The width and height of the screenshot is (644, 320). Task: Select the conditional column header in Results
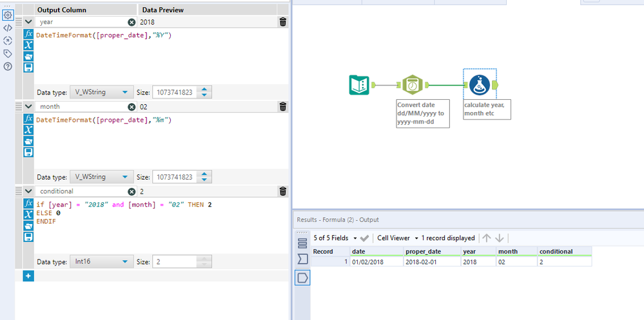[x=564, y=252]
